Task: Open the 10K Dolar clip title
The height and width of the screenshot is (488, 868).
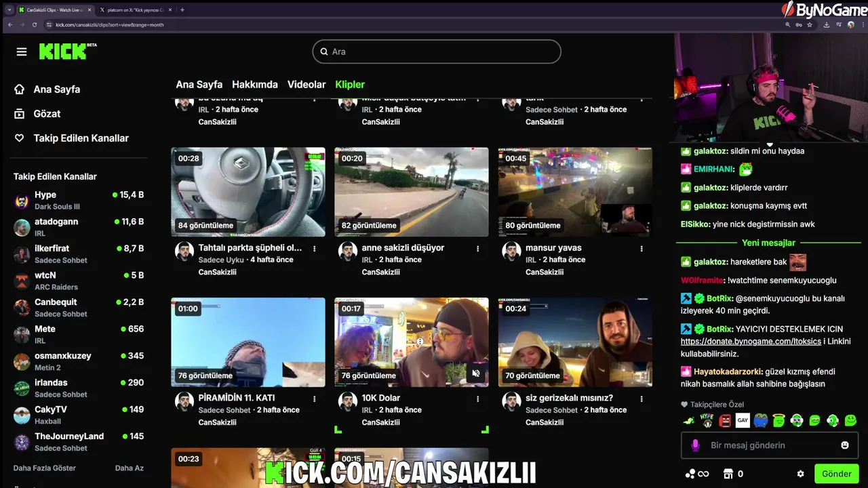Action: point(381,398)
